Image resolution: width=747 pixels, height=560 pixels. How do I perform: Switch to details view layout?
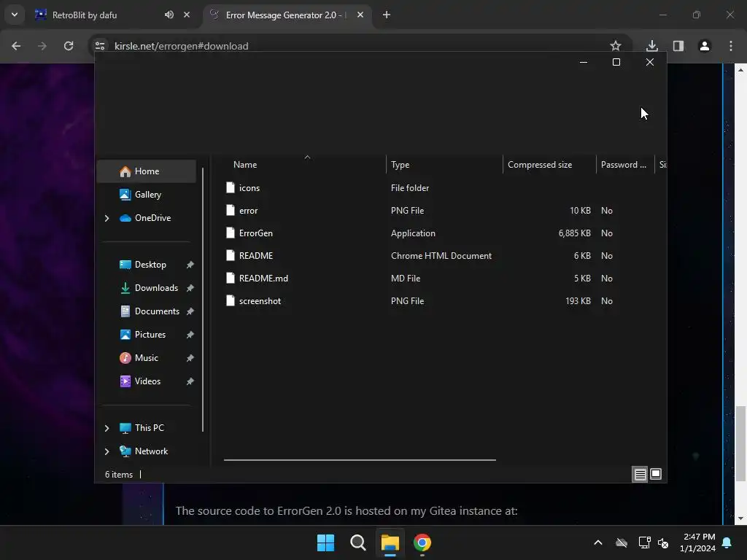coord(640,474)
